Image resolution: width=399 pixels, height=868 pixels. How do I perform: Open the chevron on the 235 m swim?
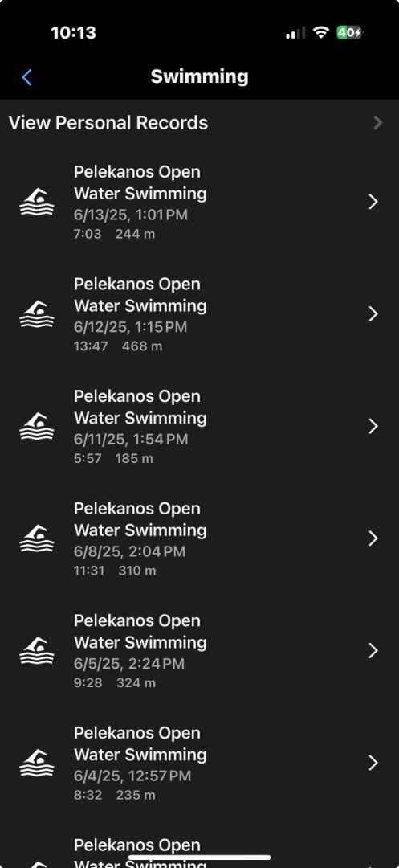coord(373,764)
